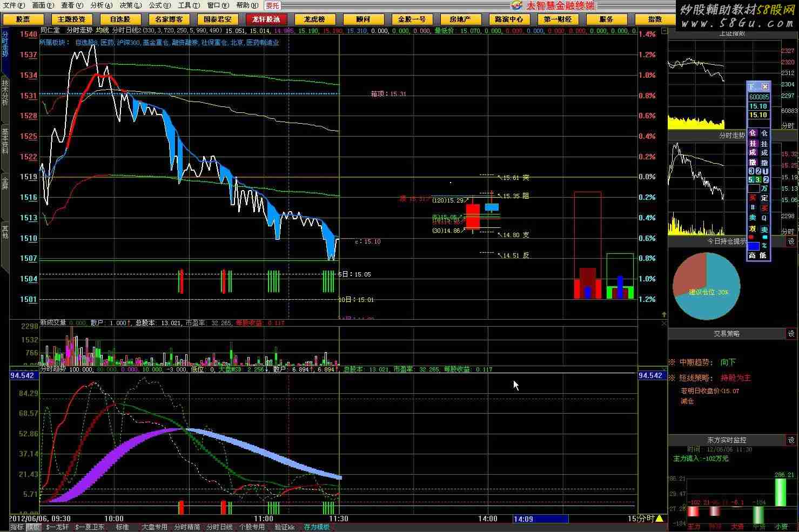Screen dimensions: 799x532
Task: Open the 决策 menu
Action: [130, 5]
